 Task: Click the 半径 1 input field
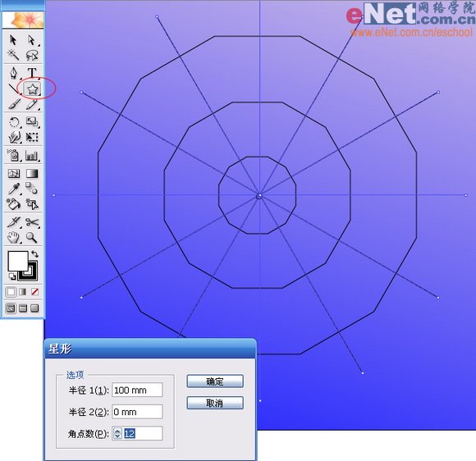(x=137, y=390)
